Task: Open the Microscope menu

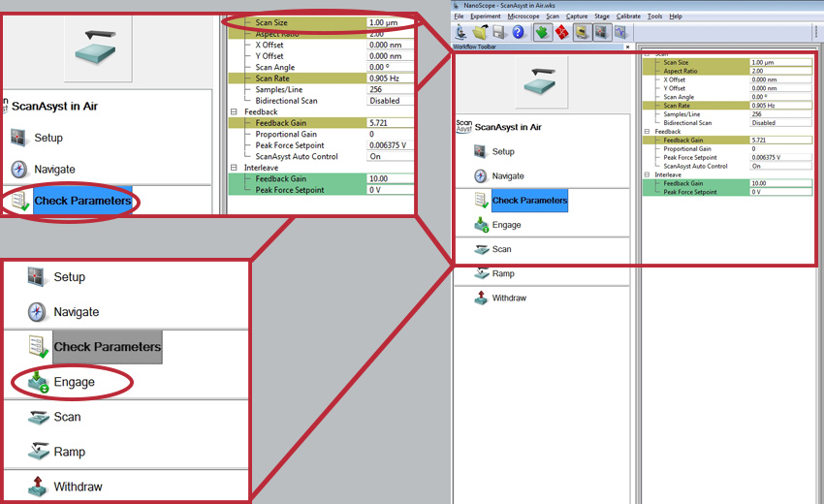Action: pyautogui.click(x=523, y=16)
